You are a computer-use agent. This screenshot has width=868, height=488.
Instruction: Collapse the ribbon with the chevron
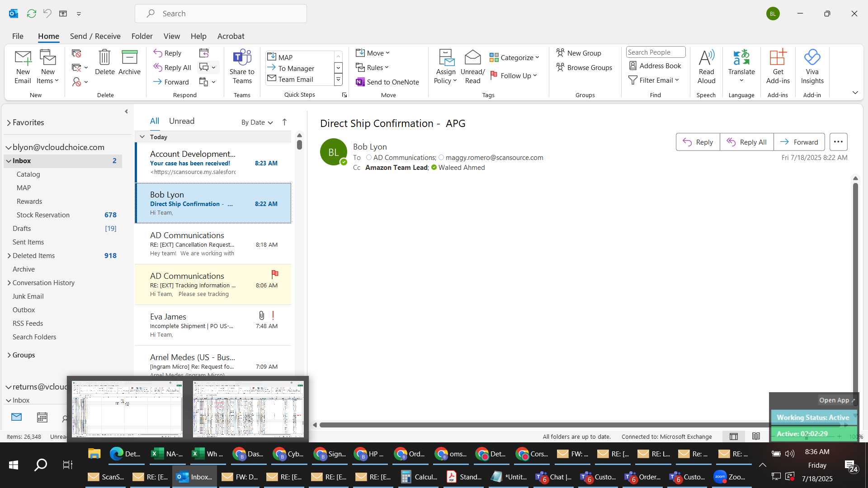(x=855, y=93)
